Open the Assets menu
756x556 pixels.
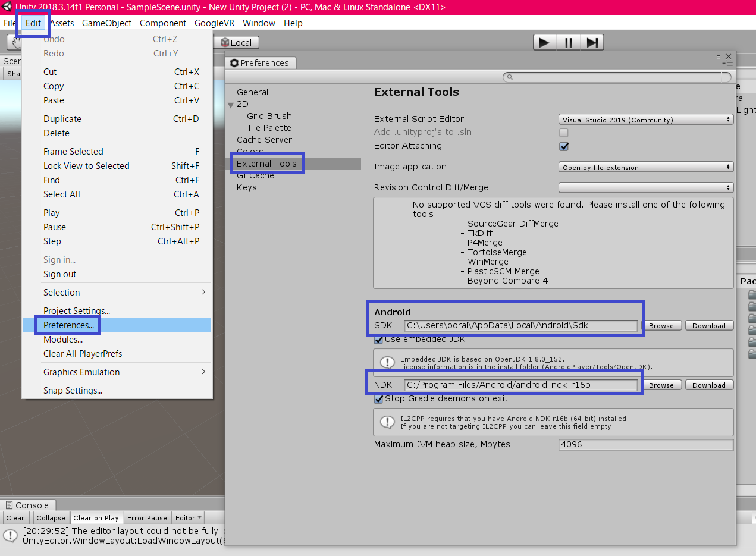62,23
